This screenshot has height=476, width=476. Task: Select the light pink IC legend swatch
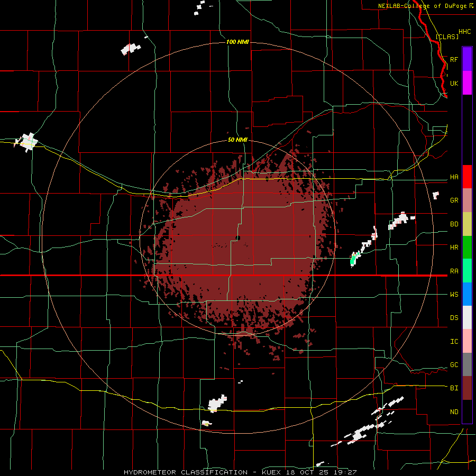click(x=467, y=341)
